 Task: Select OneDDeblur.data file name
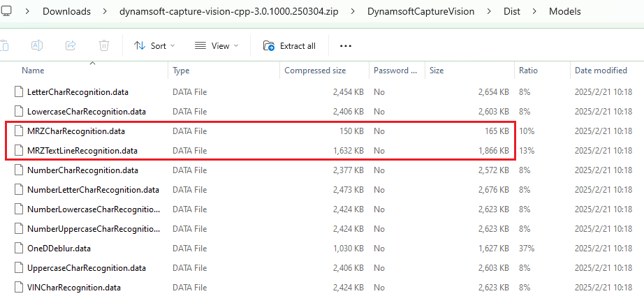pyautogui.click(x=59, y=249)
